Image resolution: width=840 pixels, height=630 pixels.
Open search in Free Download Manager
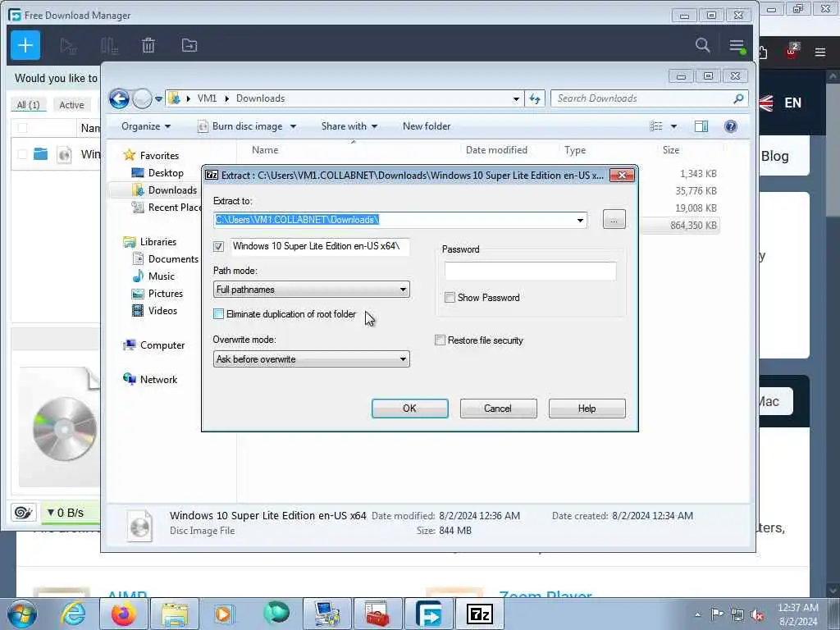coord(702,45)
